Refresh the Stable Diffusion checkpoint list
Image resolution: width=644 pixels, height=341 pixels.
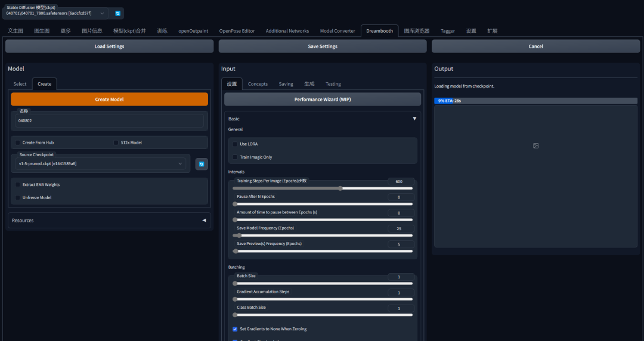118,14
